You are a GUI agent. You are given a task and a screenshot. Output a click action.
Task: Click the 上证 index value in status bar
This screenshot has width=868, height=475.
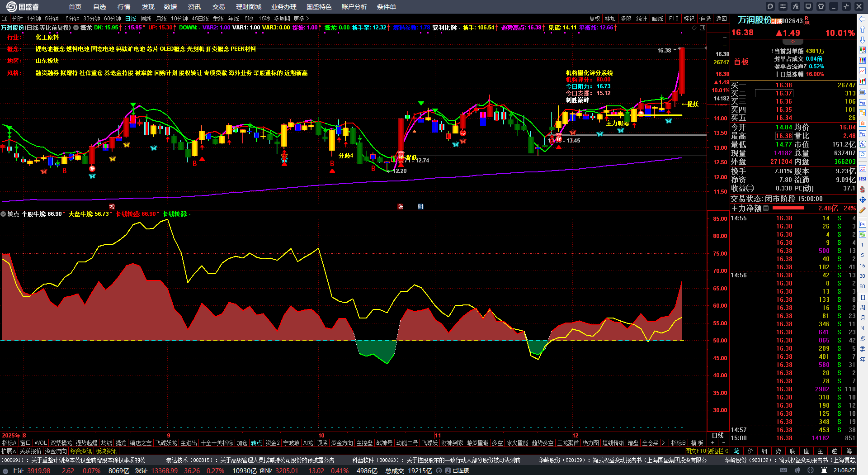pyautogui.click(x=39, y=470)
